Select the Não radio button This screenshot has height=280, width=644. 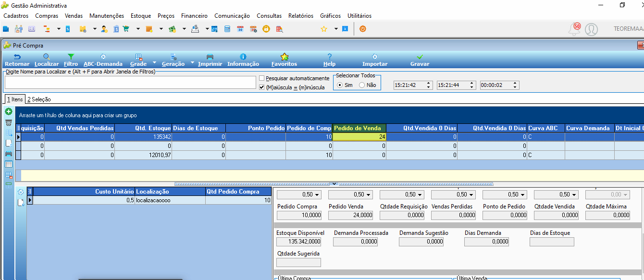tap(362, 85)
